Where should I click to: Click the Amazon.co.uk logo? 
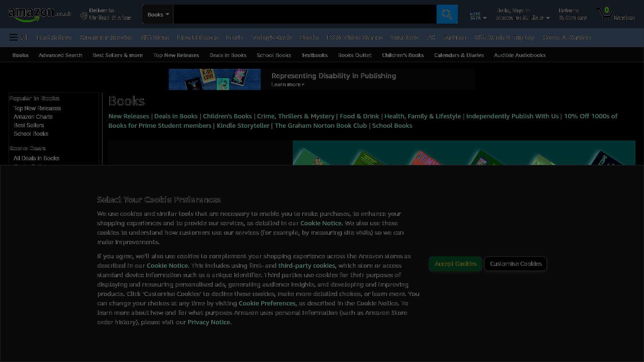(x=40, y=14)
